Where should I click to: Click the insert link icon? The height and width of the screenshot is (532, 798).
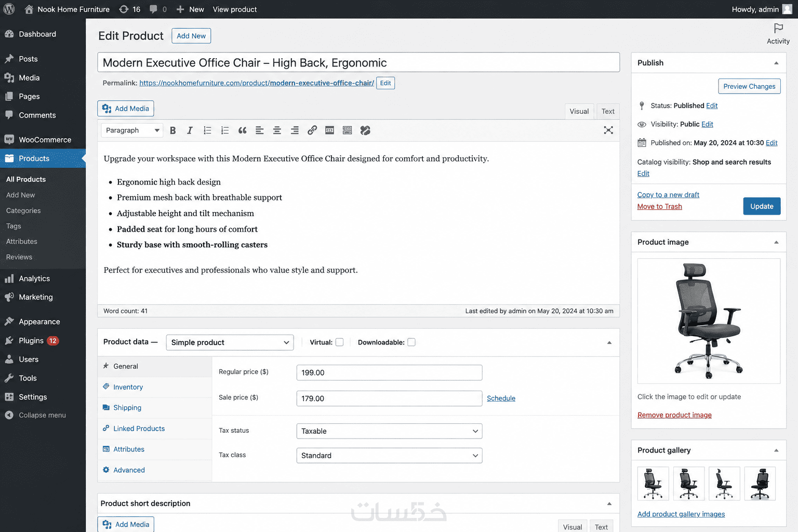point(312,130)
